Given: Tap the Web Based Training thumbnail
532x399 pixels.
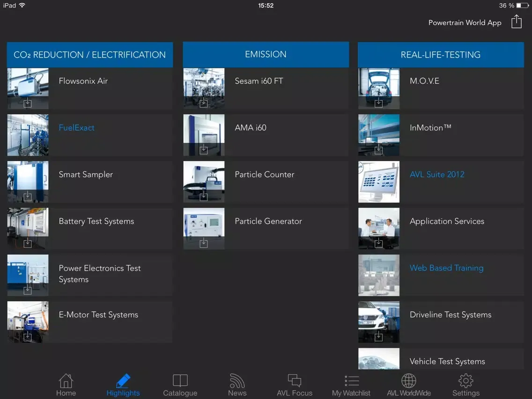Looking at the screenshot, I should click(379, 275).
